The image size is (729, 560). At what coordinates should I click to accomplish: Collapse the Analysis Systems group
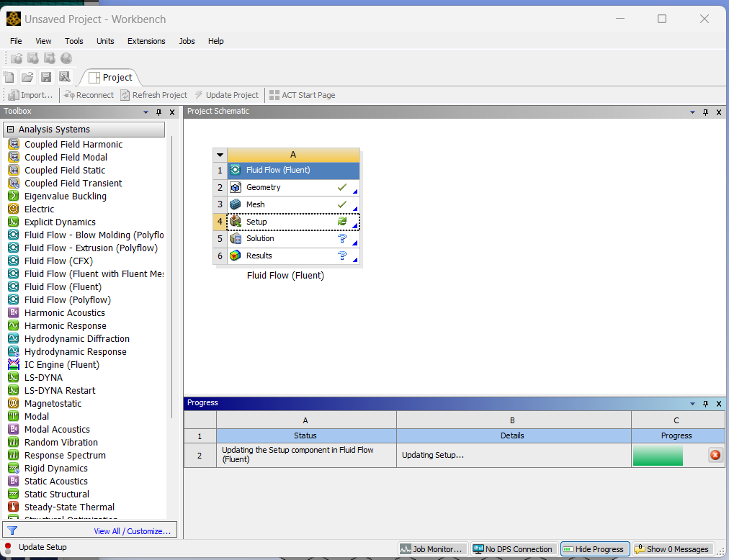(10, 129)
